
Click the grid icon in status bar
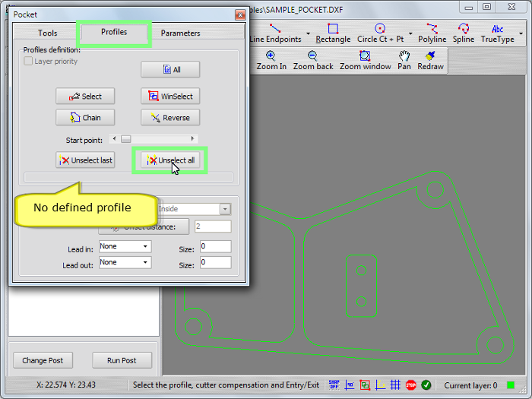click(395, 385)
